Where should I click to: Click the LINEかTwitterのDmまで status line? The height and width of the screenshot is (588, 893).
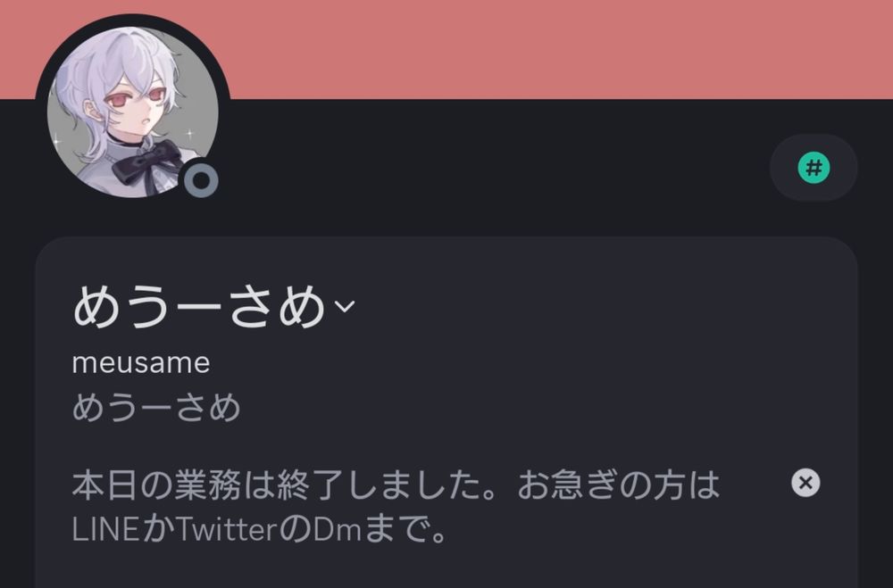tap(259, 530)
